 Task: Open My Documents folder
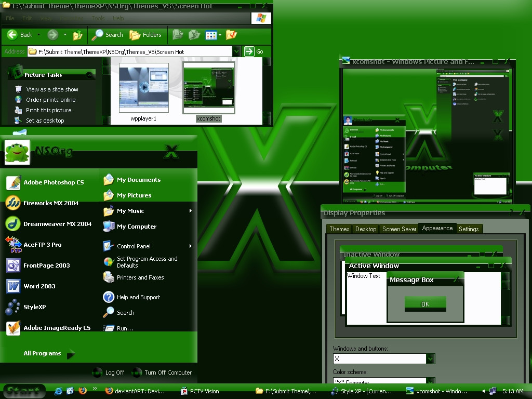pos(132,179)
